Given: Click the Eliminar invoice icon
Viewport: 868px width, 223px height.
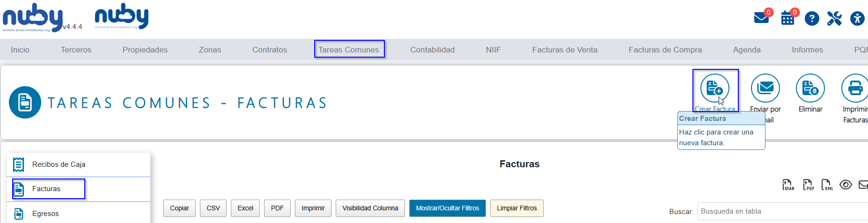Looking at the screenshot, I should point(810,88).
